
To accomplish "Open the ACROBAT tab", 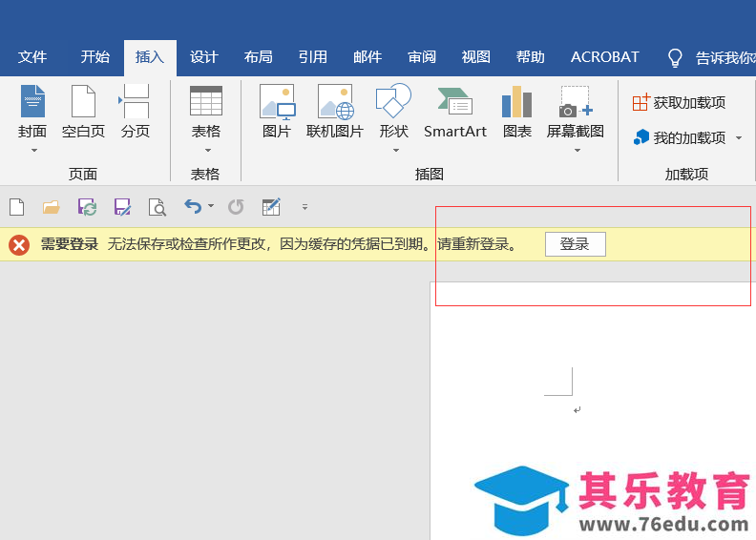I will coord(604,57).
